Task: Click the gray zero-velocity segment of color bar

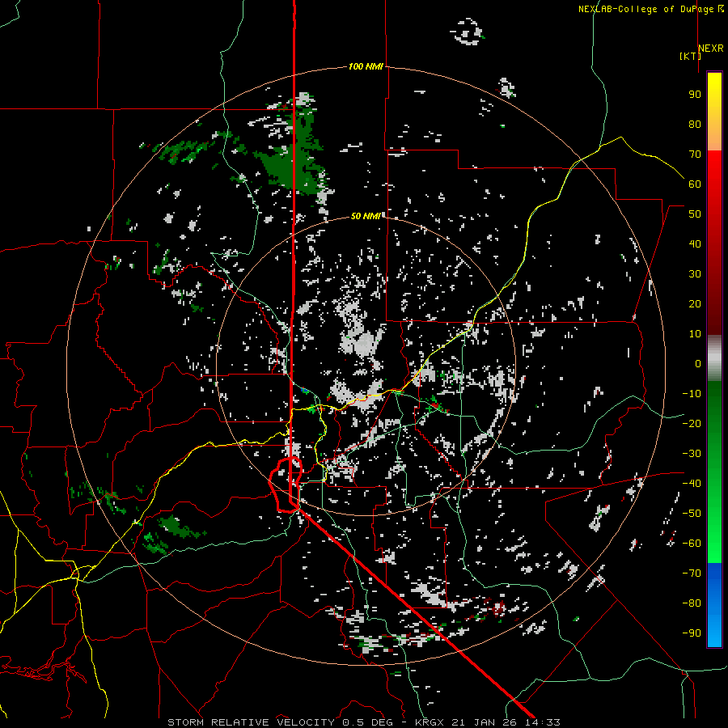Action: 714,358
